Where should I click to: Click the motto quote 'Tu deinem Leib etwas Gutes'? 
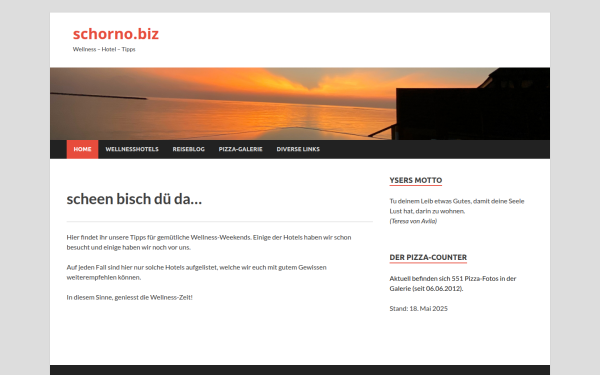pyautogui.click(x=457, y=206)
